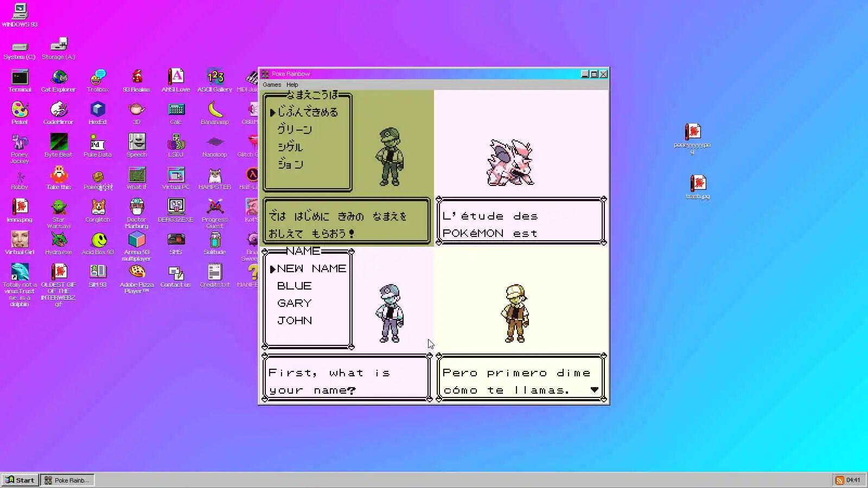Open the Help menu in Poke Rainbow
Image resolution: width=868 pixels, height=488 pixels.
click(x=292, y=85)
